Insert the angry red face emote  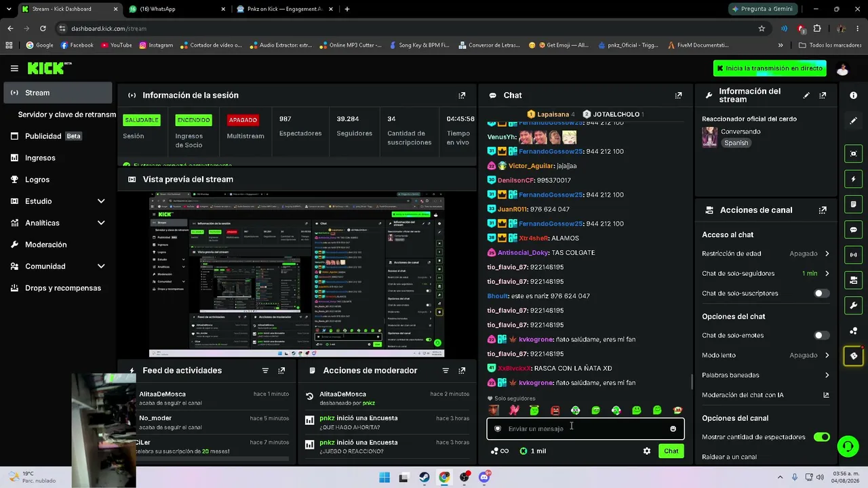[x=555, y=410]
